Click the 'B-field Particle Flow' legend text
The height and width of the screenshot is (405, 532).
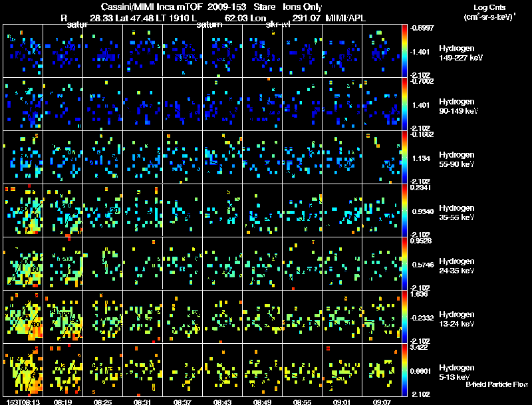pos(497,384)
